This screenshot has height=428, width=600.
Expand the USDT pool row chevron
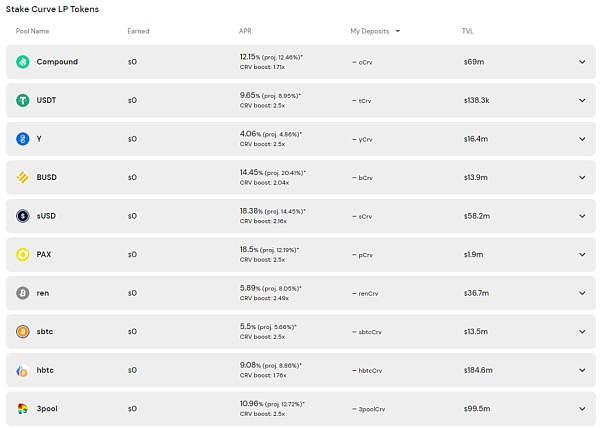[x=582, y=101]
